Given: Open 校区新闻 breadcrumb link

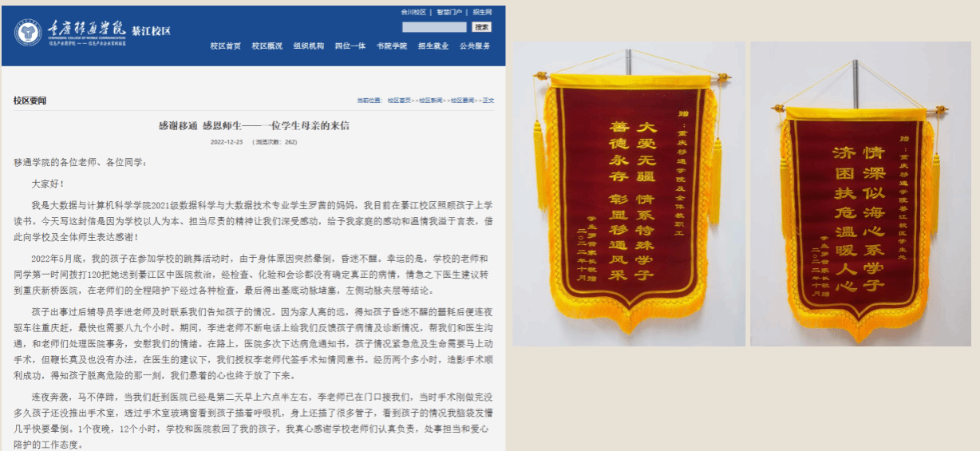Looking at the screenshot, I should coord(431,101).
